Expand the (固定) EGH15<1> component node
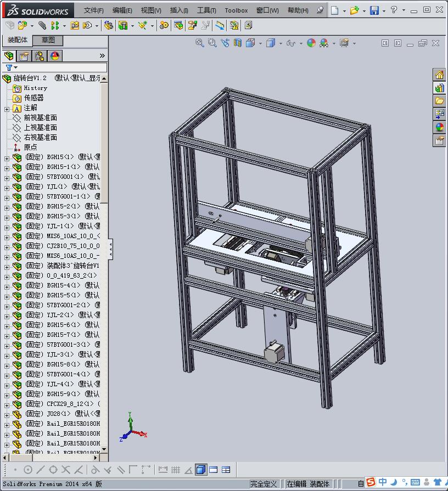Viewport: 448px width, 491px height. tap(7, 159)
